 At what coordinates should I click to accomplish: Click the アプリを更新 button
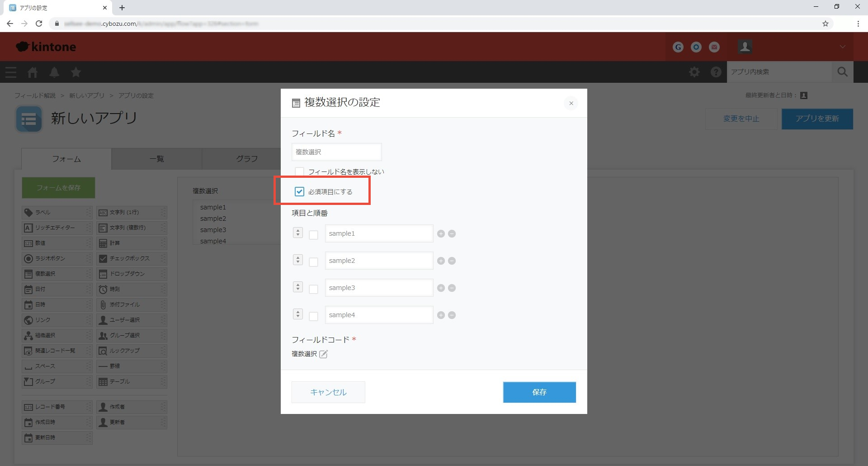(817, 119)
